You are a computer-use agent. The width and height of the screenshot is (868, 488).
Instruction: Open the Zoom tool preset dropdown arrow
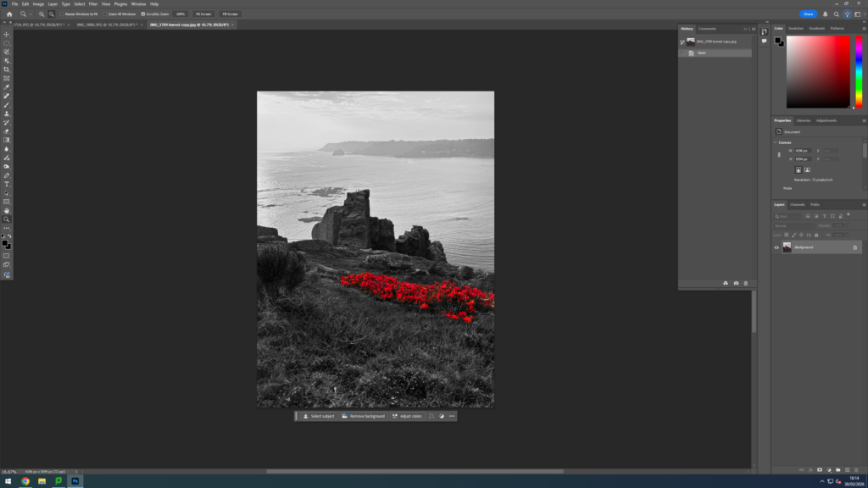31,14
